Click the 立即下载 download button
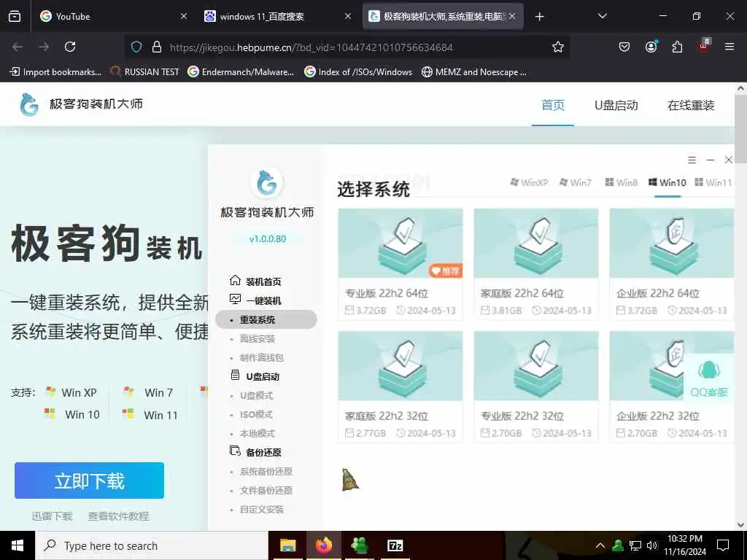The width and height of the screenshot is (747, 560). click(89, 481)
